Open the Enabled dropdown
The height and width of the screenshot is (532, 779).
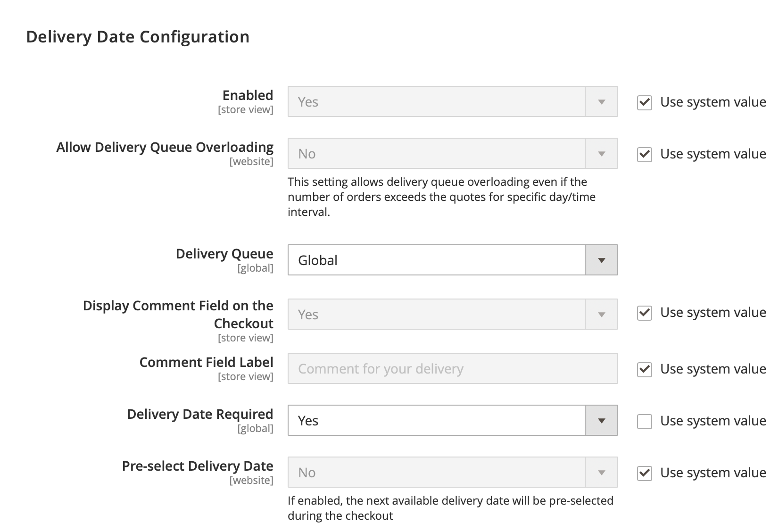coord(453,101)
